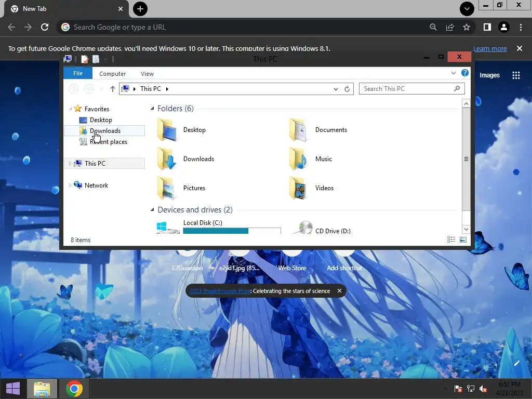
Task: Open 2023 Breakthrough Prize link
Action: [x=220, y=291]
